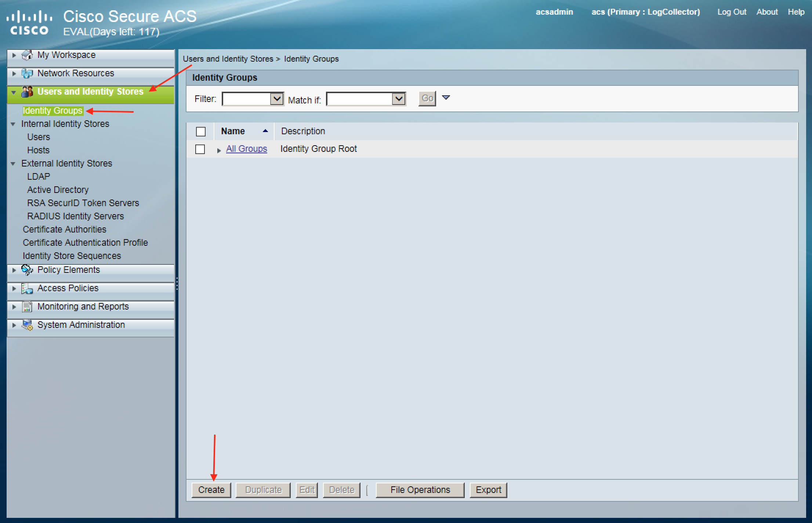This screenshot has height=523, width=812.
Task: Select Identity Store Sequences menu item
Action: tap(72, 256)
